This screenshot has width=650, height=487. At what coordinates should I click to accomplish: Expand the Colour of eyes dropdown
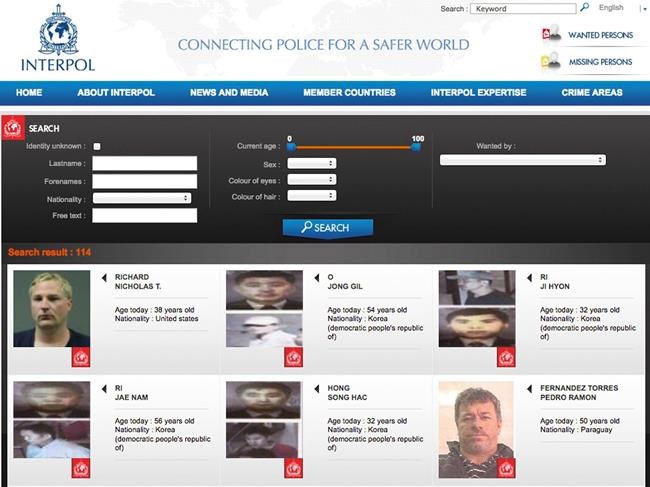[311, 180]
